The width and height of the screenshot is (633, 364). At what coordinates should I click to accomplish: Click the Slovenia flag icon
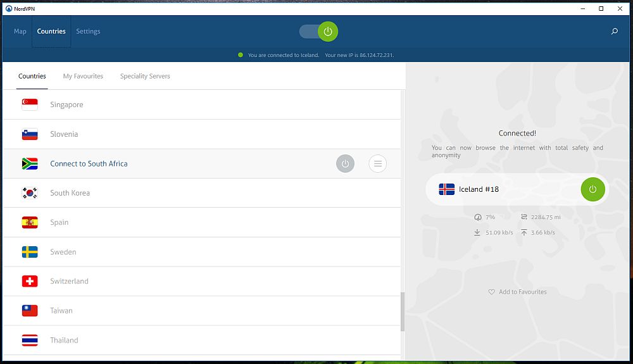[x=30, y=134]
